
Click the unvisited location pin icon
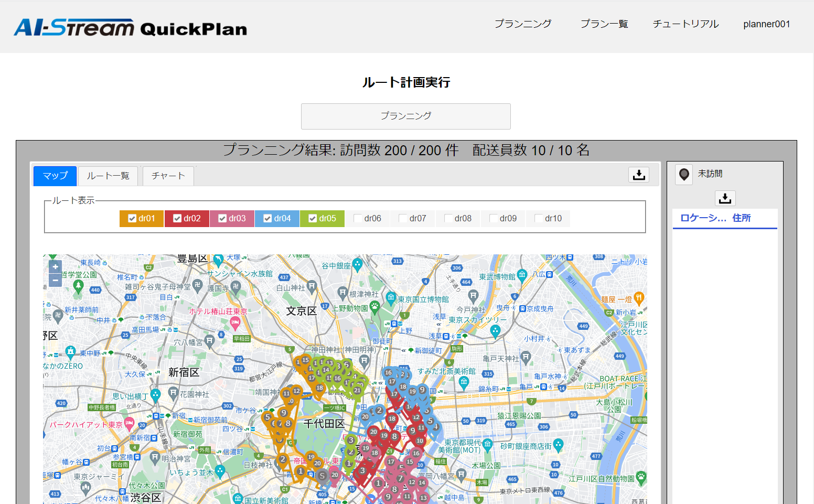pyautogui.click(x=684, y=174)
